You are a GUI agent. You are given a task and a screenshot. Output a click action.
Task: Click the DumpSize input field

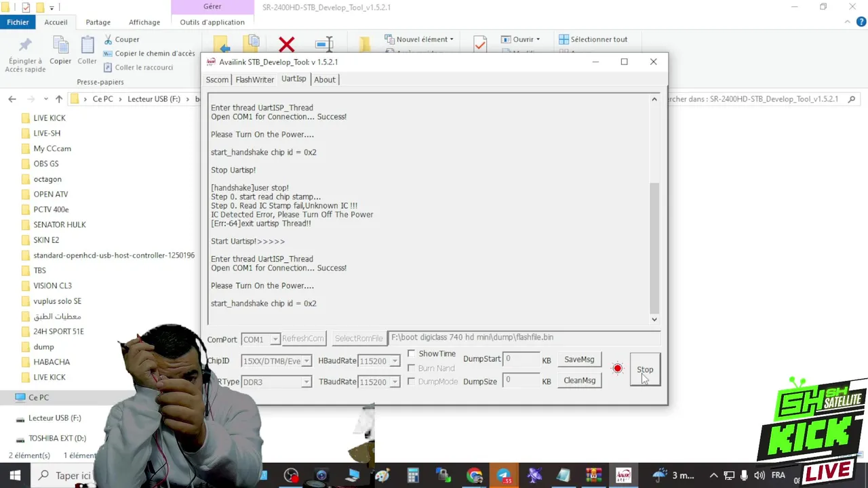point(521,380)
